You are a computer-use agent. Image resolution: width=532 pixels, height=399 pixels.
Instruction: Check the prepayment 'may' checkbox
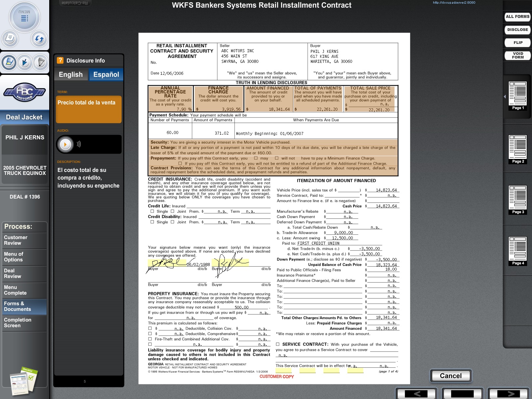click(x=256, y=158)
